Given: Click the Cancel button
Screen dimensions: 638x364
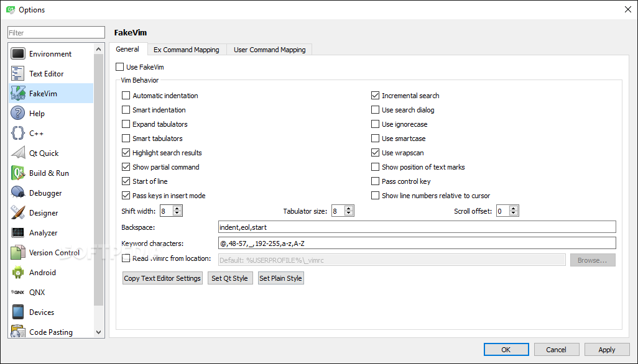Looking at the screenshot, I should (556, 349).
